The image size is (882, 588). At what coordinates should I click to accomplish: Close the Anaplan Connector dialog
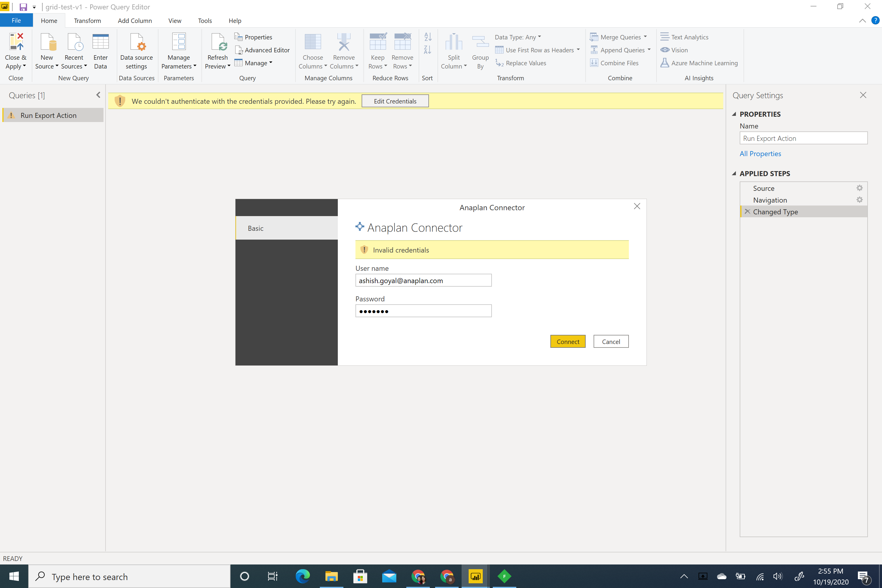(637, 206)
